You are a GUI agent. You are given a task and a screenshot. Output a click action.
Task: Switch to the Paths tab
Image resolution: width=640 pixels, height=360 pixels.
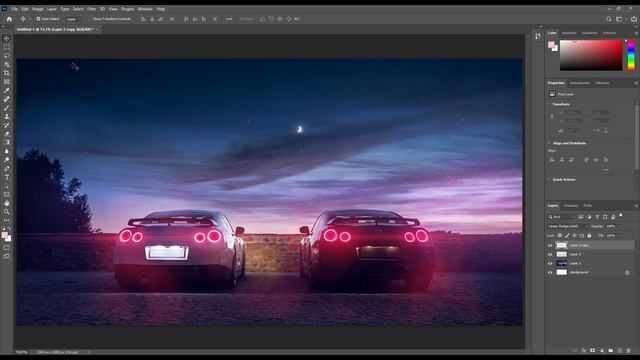[587, 206]
